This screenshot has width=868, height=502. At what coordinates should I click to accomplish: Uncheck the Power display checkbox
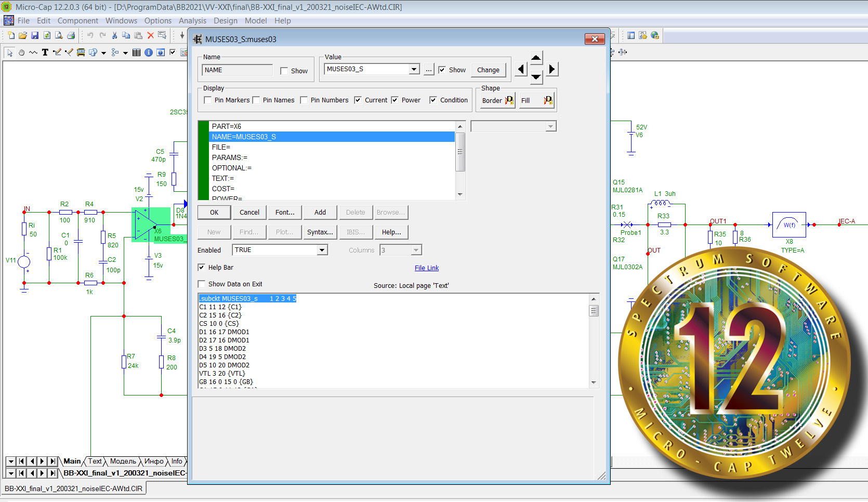pos(395,100)
